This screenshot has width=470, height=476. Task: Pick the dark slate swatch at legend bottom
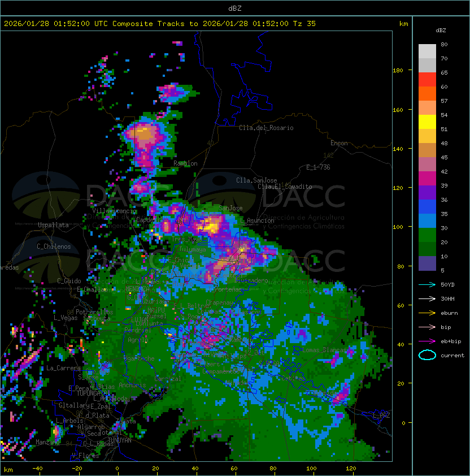coord(427,263)
